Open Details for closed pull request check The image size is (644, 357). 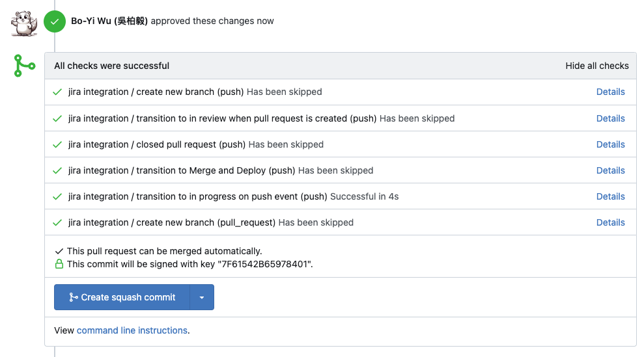click(610, 144)
